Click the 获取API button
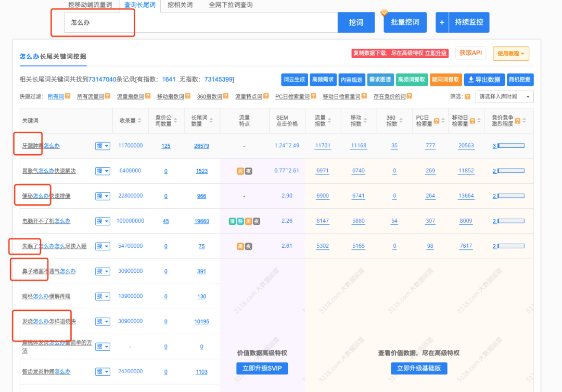This screenshot has width=562, height=392. point(470,53)
